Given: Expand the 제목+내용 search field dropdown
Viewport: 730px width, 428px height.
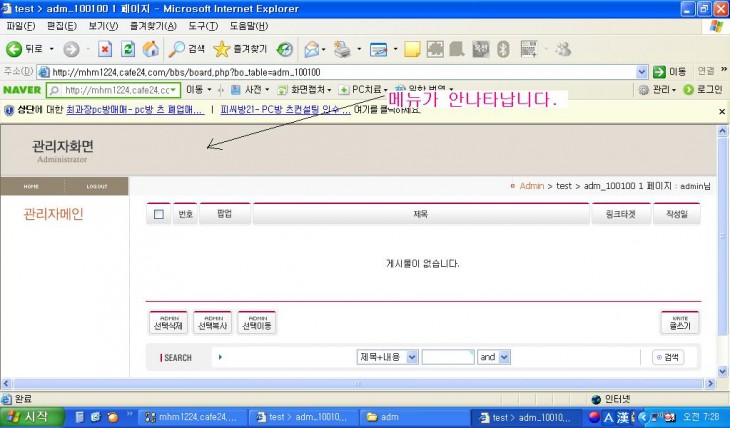Looking at the screenshot, I should click(x=412, y=357).
